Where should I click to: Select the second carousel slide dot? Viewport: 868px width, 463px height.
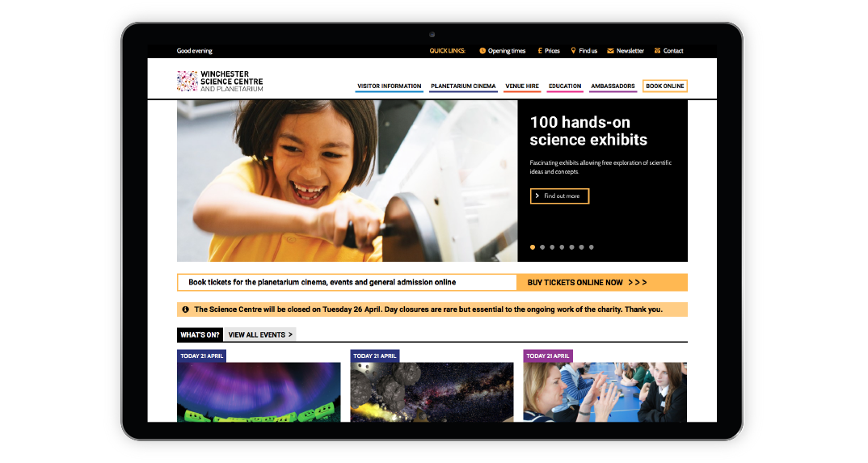coord(542,247)
